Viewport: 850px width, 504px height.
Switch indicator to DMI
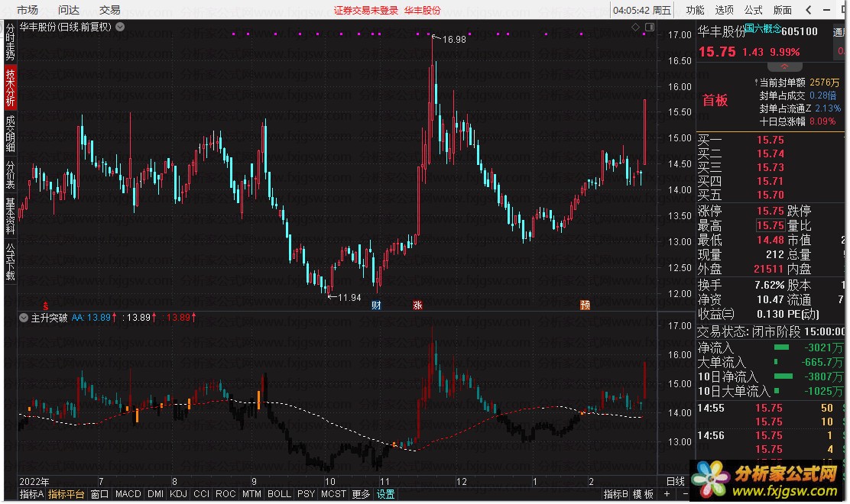coord(156,494)
